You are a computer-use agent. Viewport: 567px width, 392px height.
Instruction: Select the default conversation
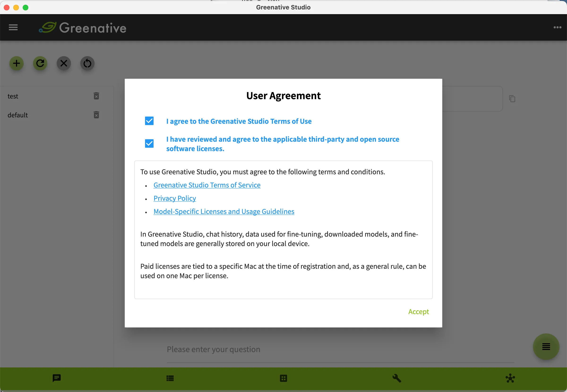tap(18, 115)
